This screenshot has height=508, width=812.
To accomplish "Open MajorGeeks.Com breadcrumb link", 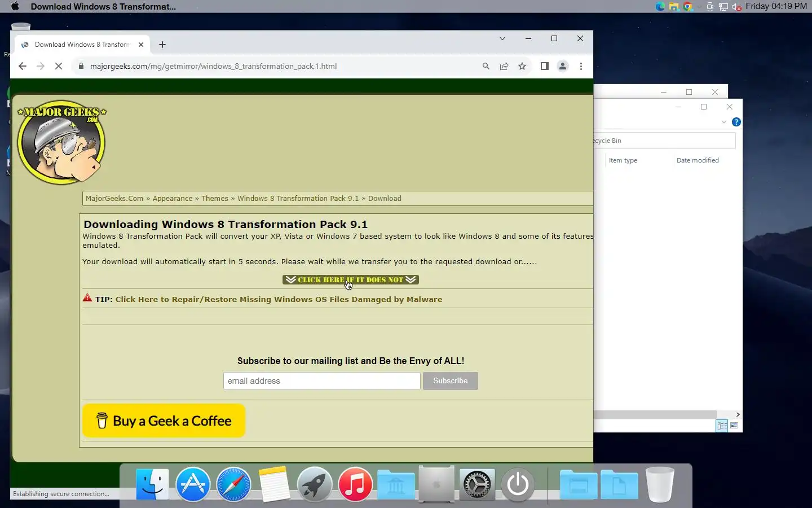I will click(114, 199).
